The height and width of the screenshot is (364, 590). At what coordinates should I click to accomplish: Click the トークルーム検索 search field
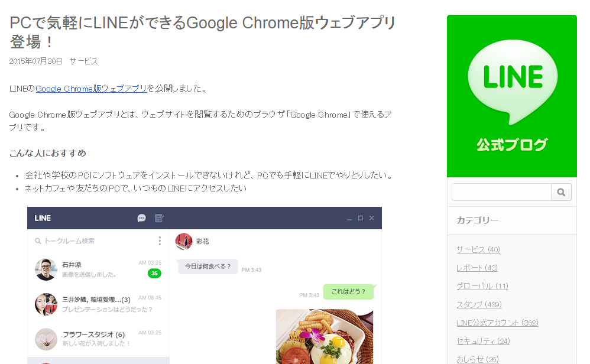click(x=70, y=241)
